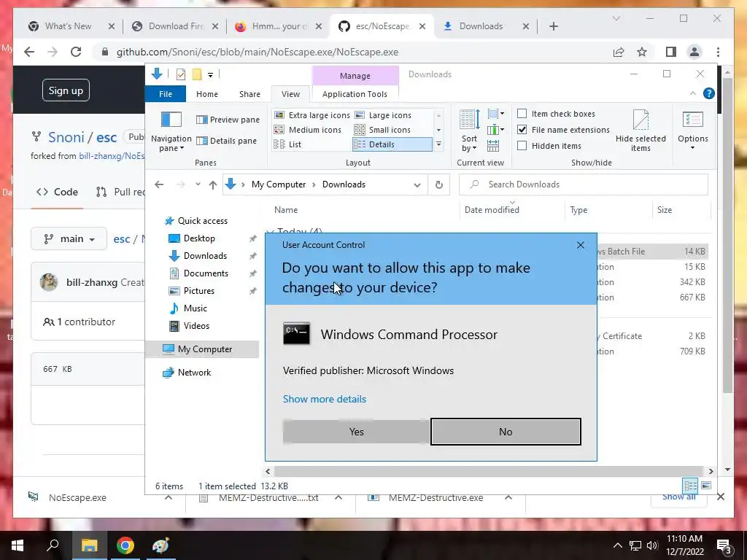The width and height of the screenshot is (747, 560).
Task: Open Music in navigation pane
Action: point(188,308)
